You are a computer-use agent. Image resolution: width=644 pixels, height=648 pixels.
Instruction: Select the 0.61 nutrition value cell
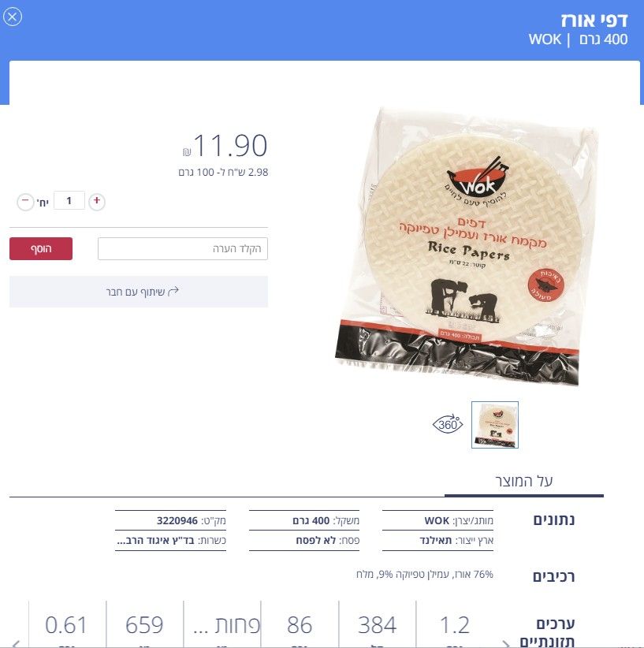[x=66, y=624]
